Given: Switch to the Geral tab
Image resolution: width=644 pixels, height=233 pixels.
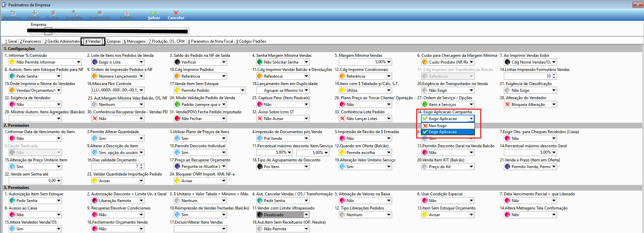Looking at the screenshot, I should click(11, 41).
